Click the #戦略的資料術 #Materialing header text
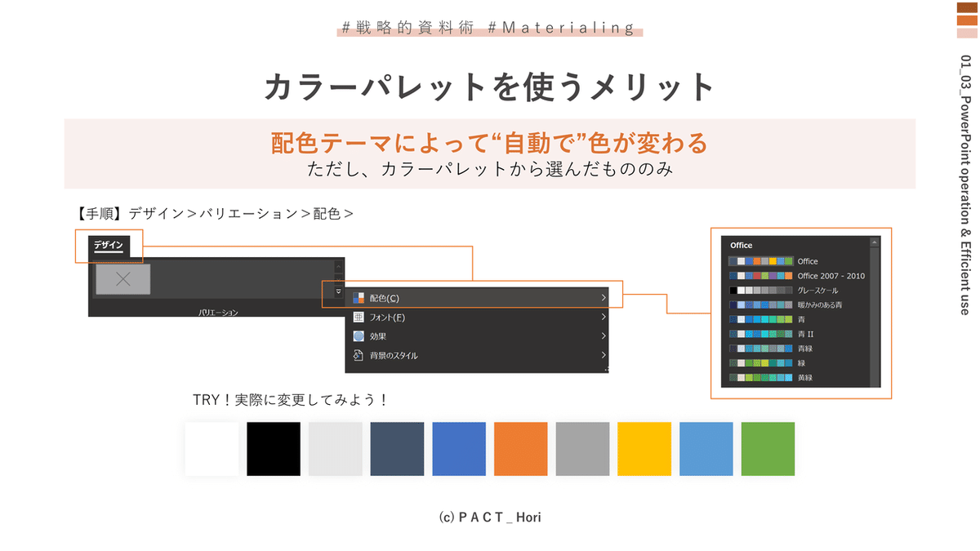Image resolution: width=980 pixels, height=551 pixels. coord(490,28)
